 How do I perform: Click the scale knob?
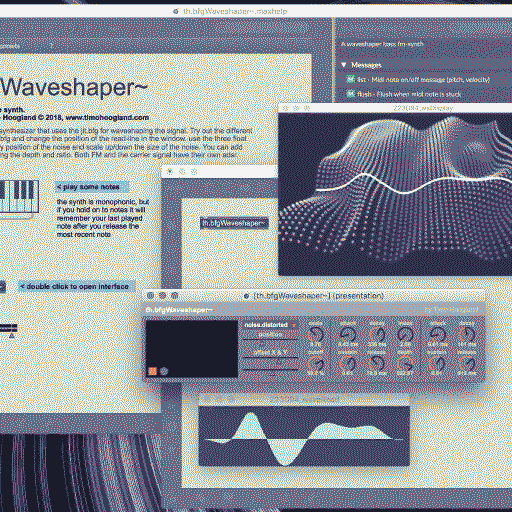pyautogui.click(x=316, y=334)
